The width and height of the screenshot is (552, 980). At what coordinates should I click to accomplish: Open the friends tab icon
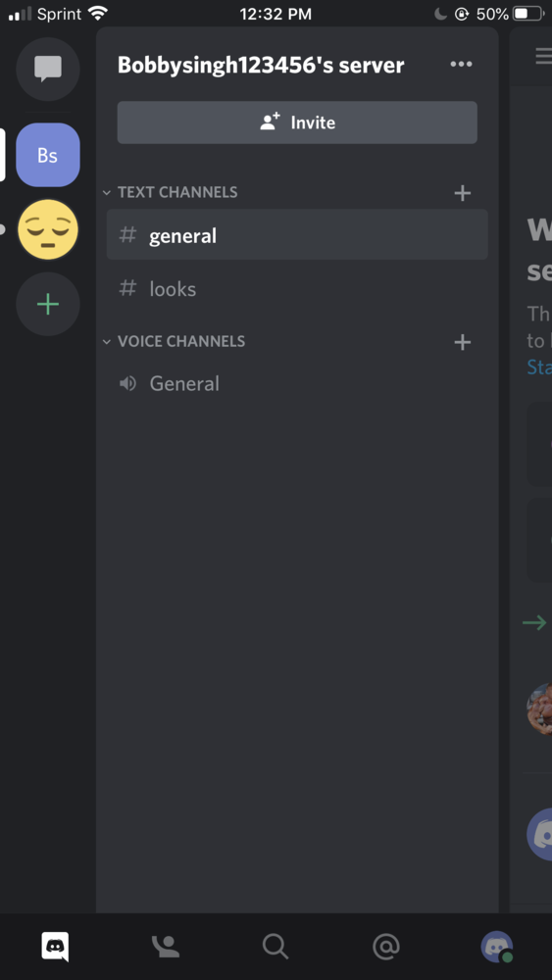pos(166,947)
